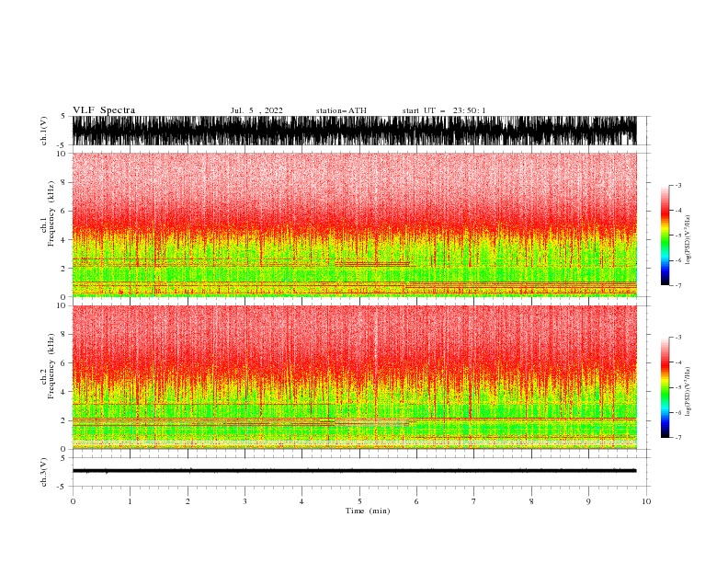The image size is (728, 563).
Task: Click inside the ch.2 spectrogram panel
Action: [x=354, y=377]
